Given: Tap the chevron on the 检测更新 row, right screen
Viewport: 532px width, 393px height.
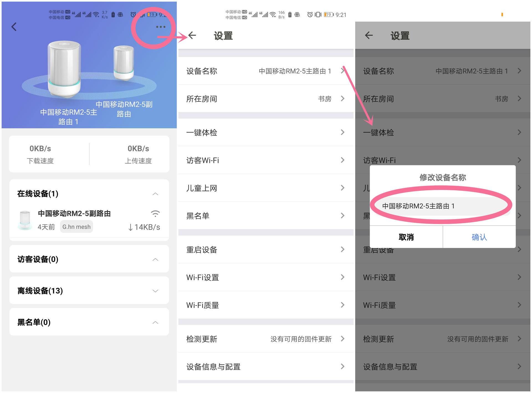Looking at the screenshot, I should [520, 339].
